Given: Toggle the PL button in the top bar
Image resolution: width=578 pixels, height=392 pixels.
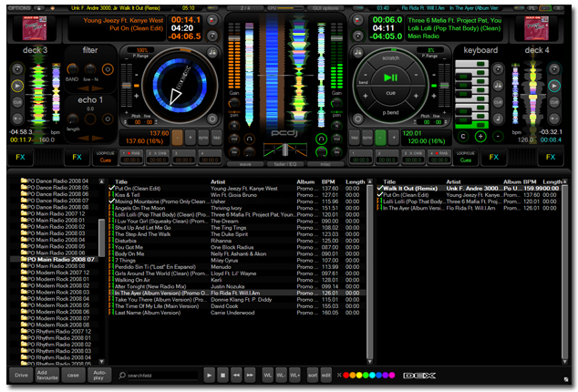Looking at the screenshot, I should click(x=532, y=7).
